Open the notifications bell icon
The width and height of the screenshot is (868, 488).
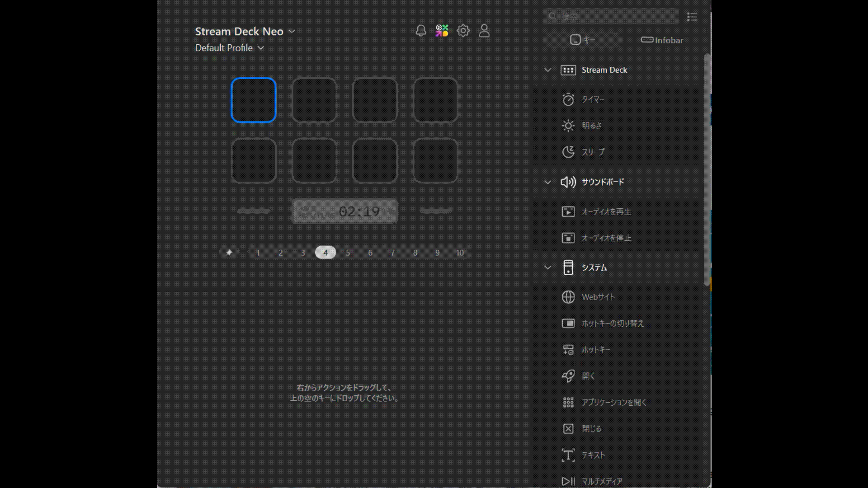[421, 31]
